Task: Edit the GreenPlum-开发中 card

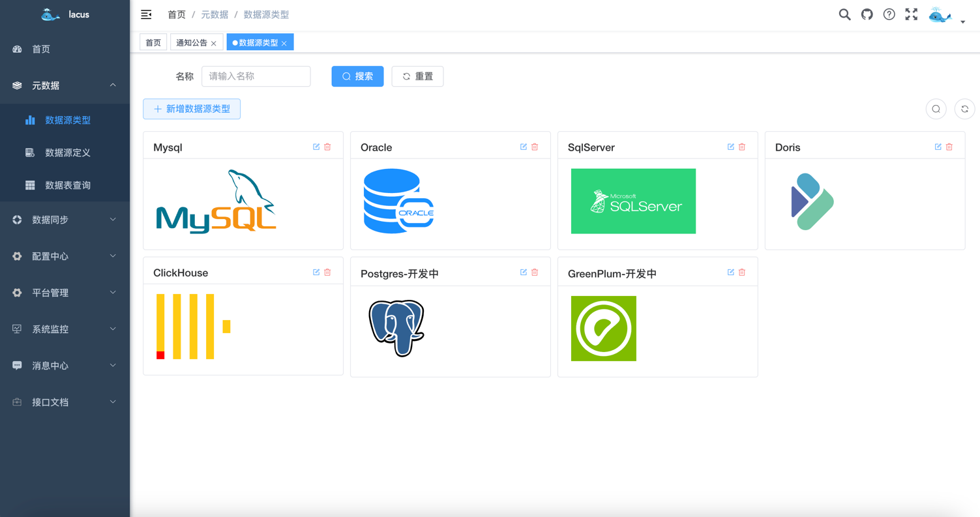Action: click(x=731, y=272)
